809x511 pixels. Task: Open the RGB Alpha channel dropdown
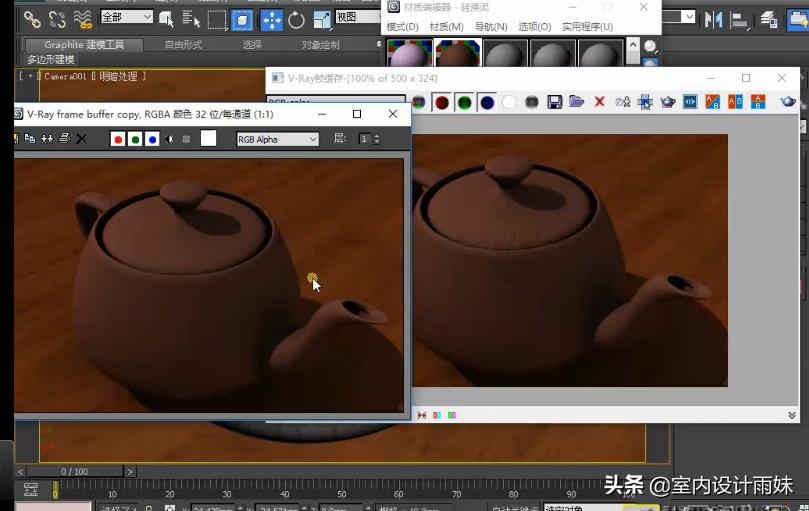point(277,139)
